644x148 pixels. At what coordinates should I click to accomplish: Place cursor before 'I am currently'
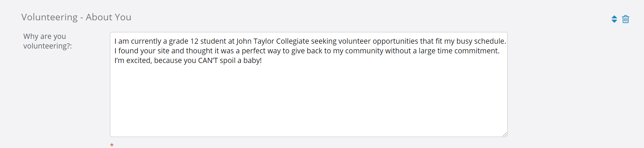(x=115, y=41)
